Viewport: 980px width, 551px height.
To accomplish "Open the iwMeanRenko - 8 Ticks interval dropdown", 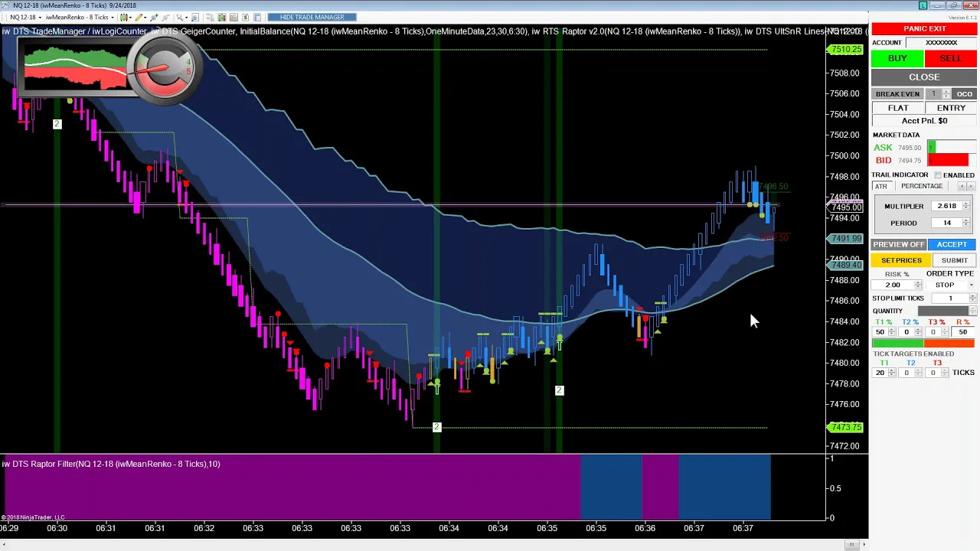I will [x=80, y=17].
